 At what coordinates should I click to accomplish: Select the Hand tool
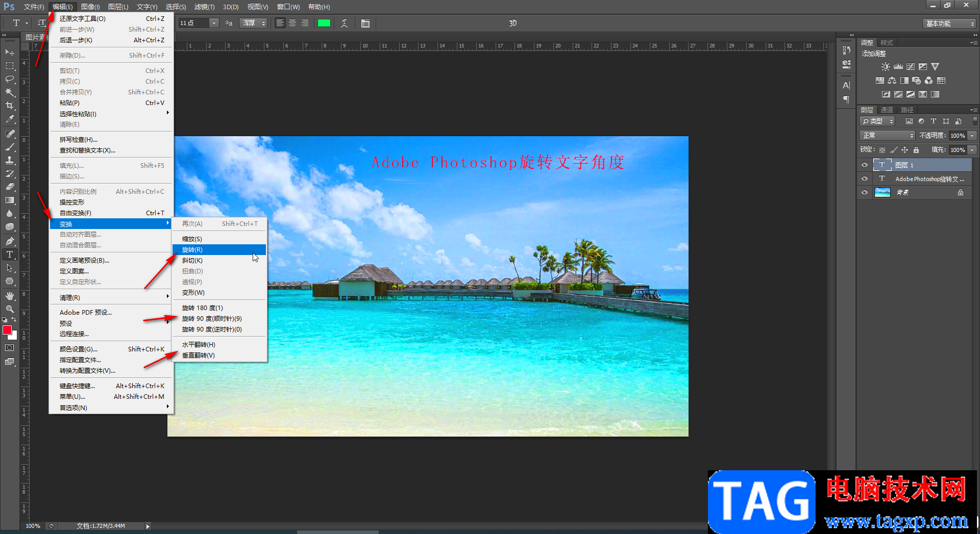click(x=10, y=296)
